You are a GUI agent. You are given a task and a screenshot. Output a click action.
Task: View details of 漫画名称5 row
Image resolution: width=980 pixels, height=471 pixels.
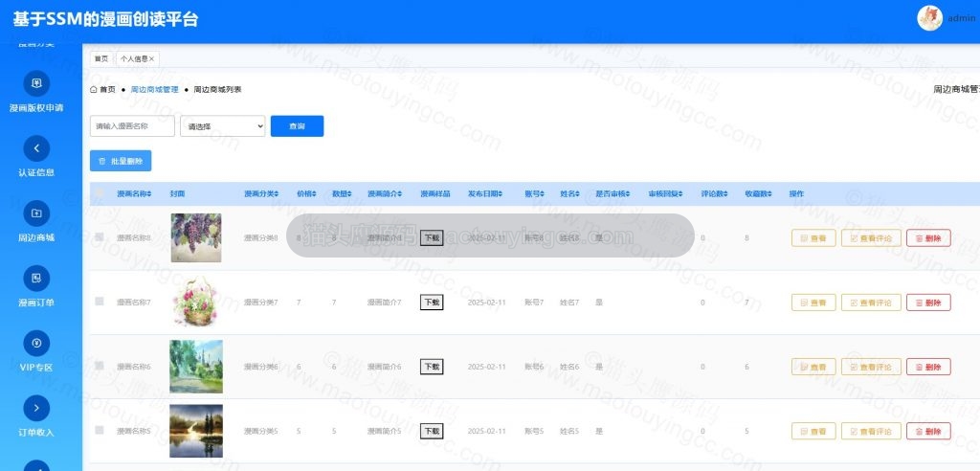point(813,431)
